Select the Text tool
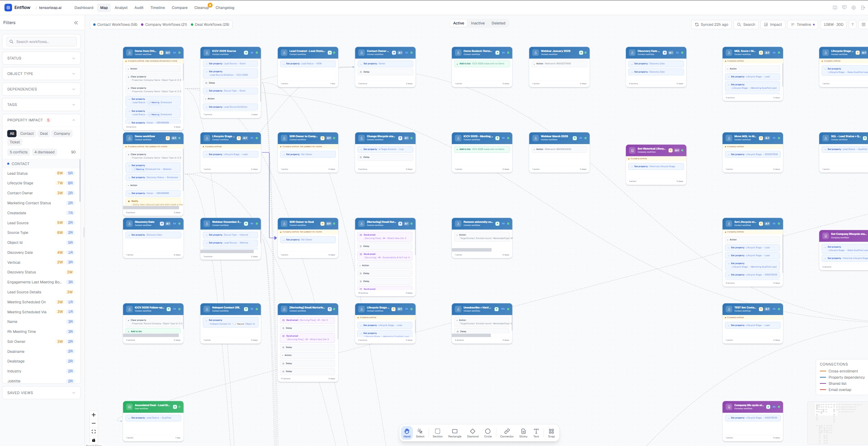868x446 pixels. click(x=536, y=432)
